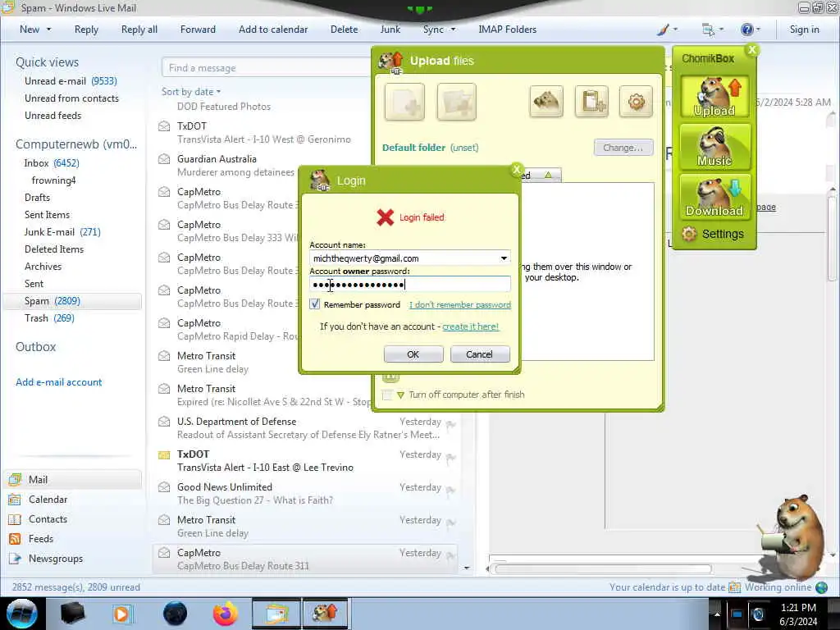Click the flag icon on U.S. Department of Defense message
The width and height of the screenshot is (840, 630).
(450, 425)
